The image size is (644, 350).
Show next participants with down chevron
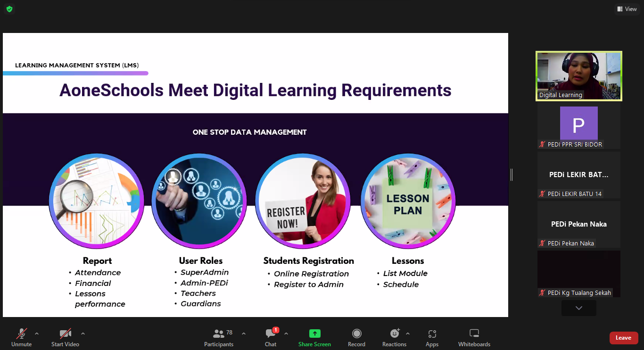579,308
